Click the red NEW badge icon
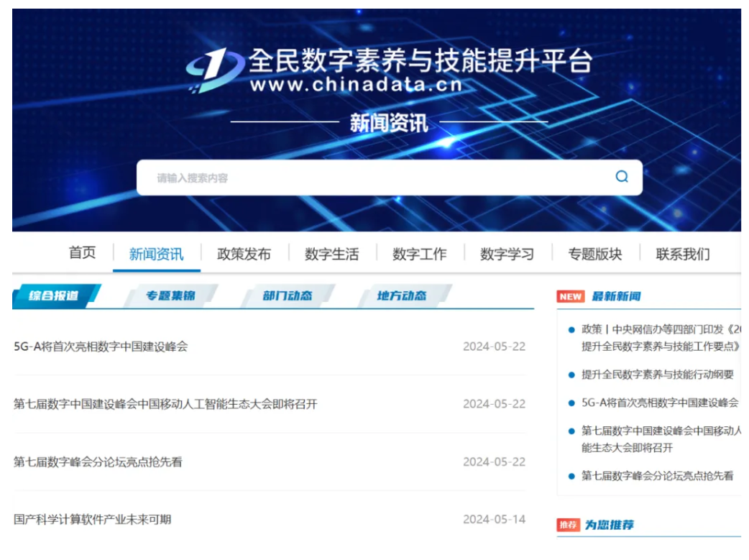The width and height of the screenshot is (749, 560). 571,296
